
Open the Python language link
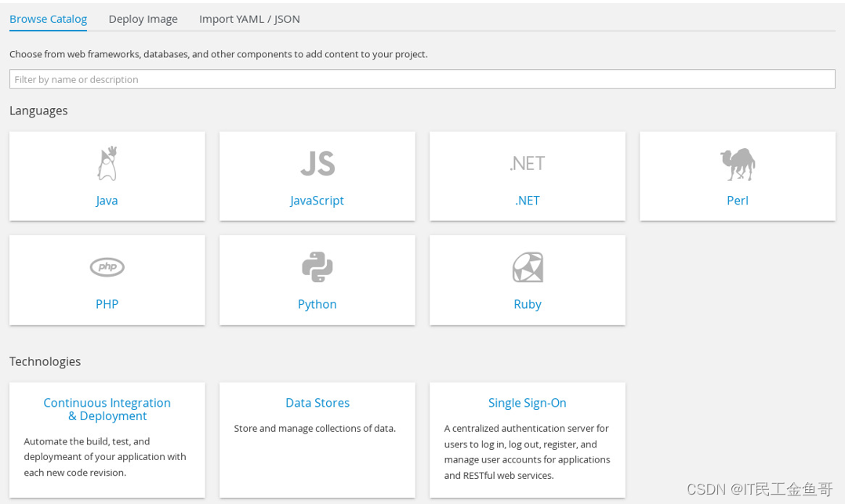[317, 305]
